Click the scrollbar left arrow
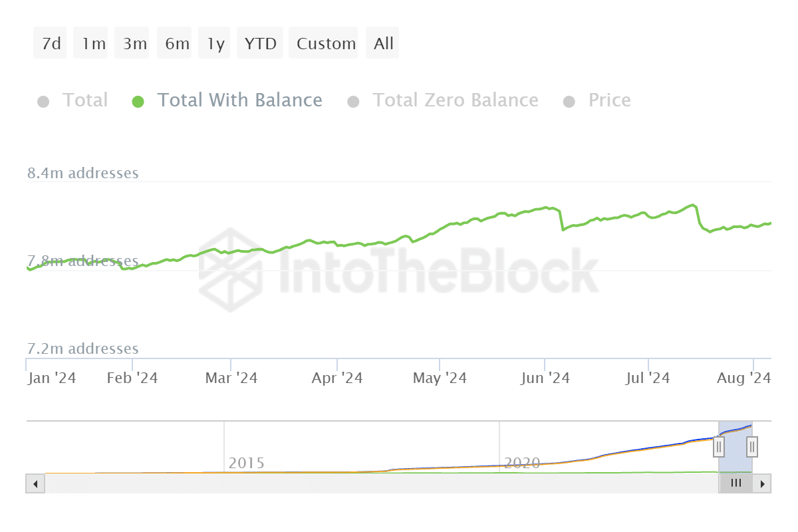This screenshot has height=532, width=798. (35, 483)
